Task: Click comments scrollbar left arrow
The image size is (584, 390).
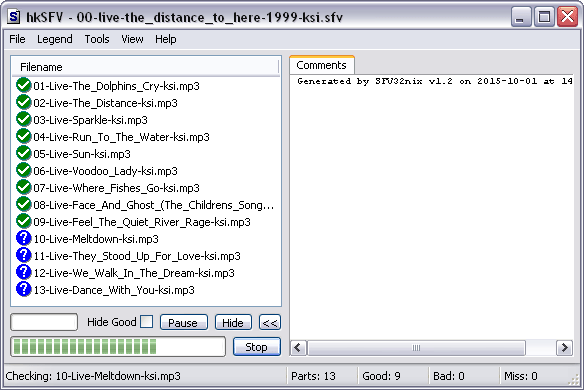Action: click(x=298, y=348)
